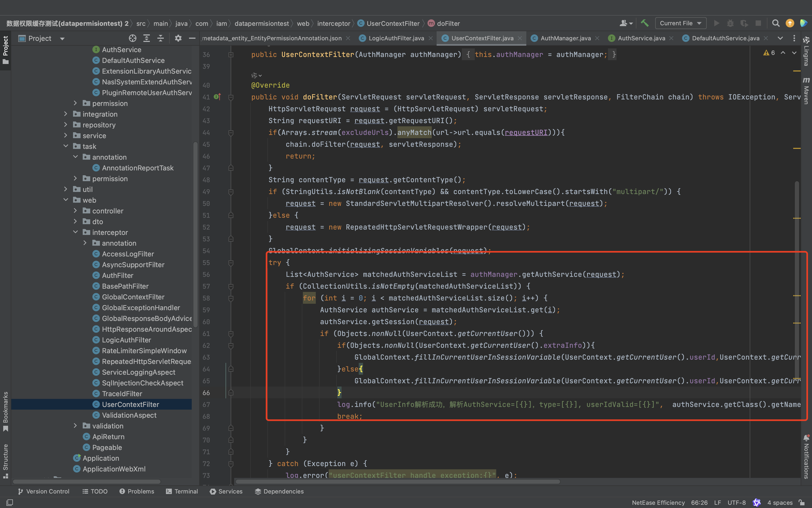Toggle fold marker at line 36 constructor
Viewport: 812px width, 508px height.
point(231,54)
